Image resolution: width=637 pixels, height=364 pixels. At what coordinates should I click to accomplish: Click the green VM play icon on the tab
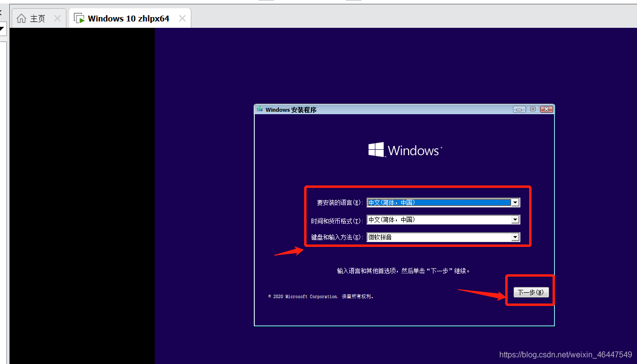coord(79,18)
